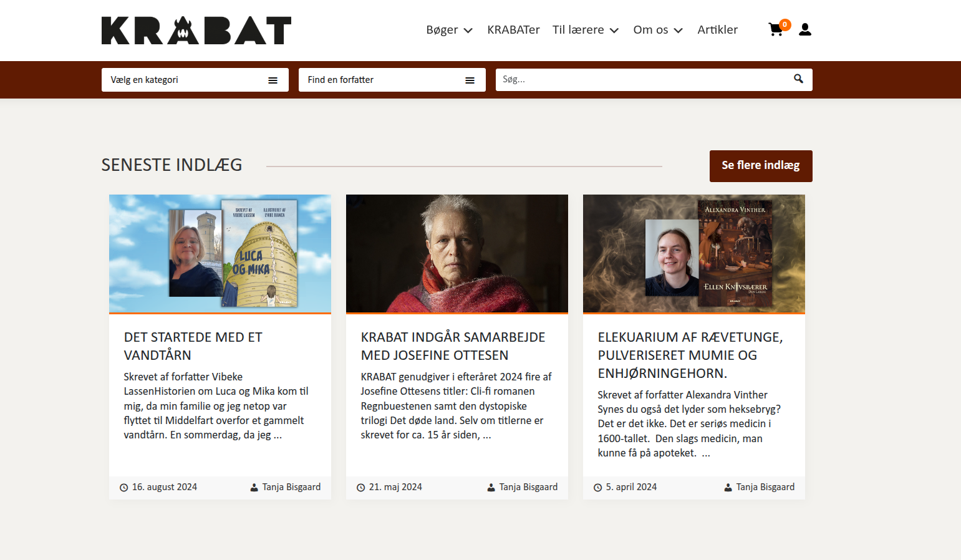Click the Søg search input field
Screen dimensions: 961x560
[x=642, y=80]
